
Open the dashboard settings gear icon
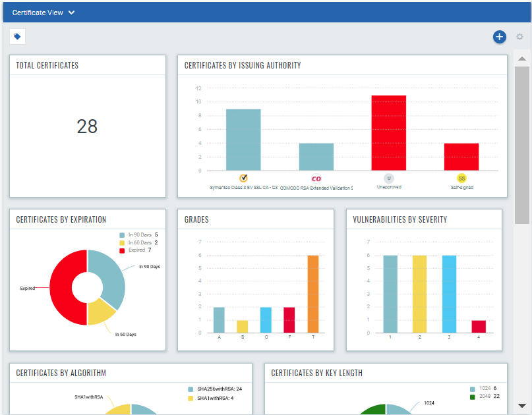pos(519,37)
